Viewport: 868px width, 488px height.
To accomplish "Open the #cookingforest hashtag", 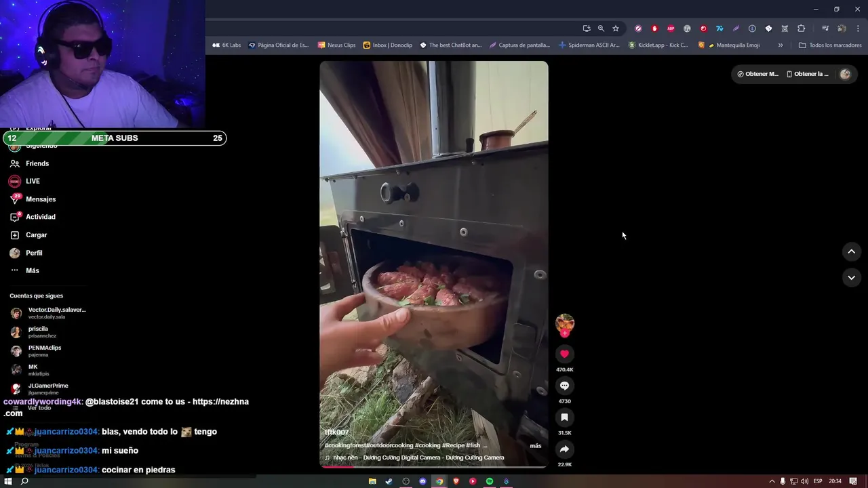I will (x=345, y=445).
